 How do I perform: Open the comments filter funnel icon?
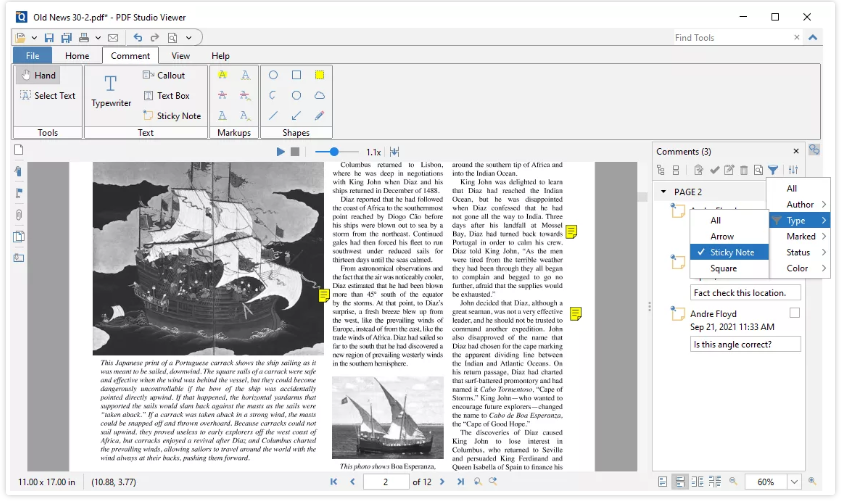[773, 170]
